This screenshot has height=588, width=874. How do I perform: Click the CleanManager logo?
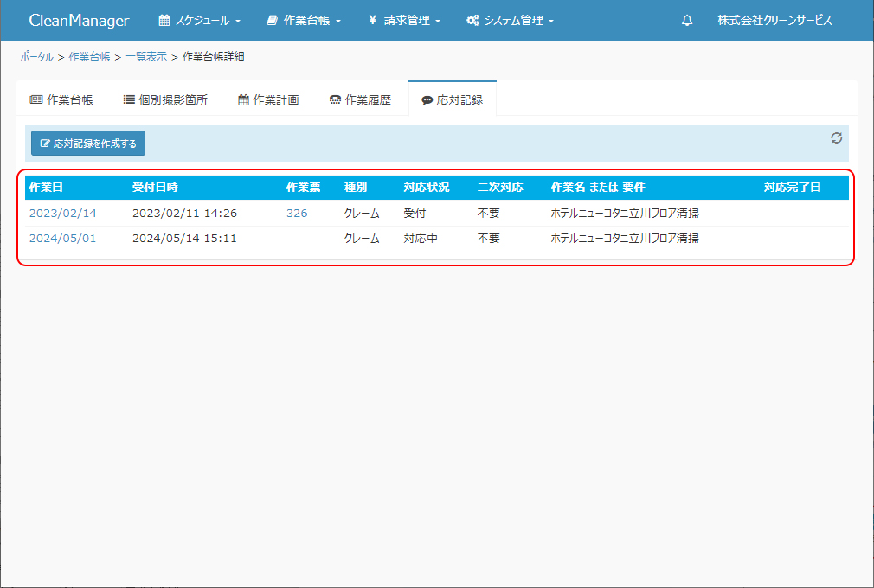pos(79,21)
